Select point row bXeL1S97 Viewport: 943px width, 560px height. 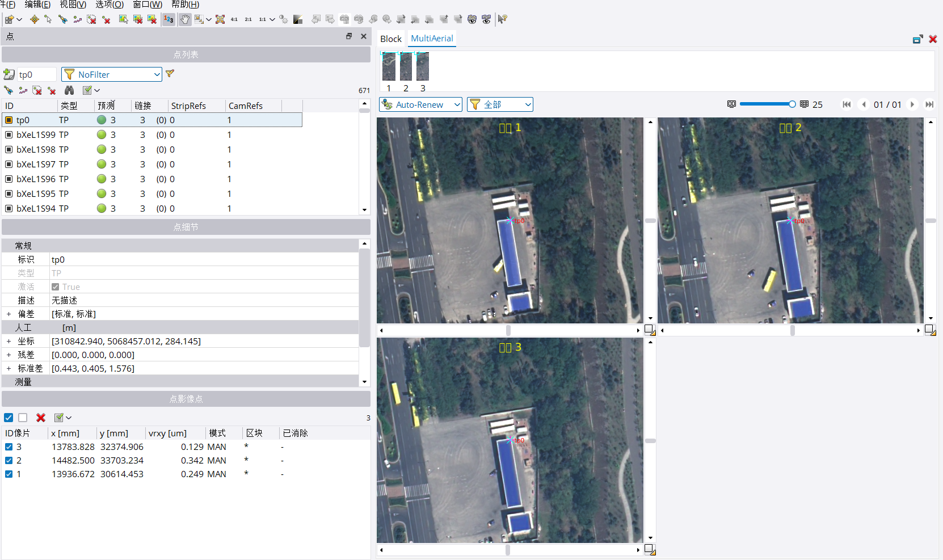click(x=152, y=165)
